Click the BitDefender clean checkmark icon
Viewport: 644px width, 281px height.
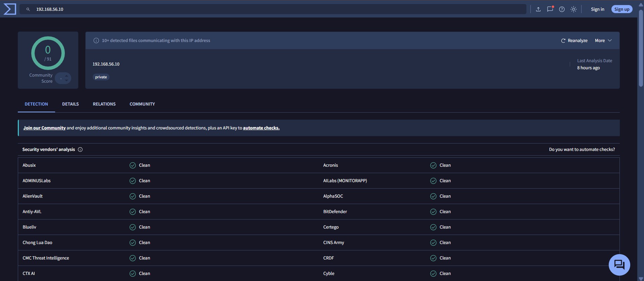(433, 212)
